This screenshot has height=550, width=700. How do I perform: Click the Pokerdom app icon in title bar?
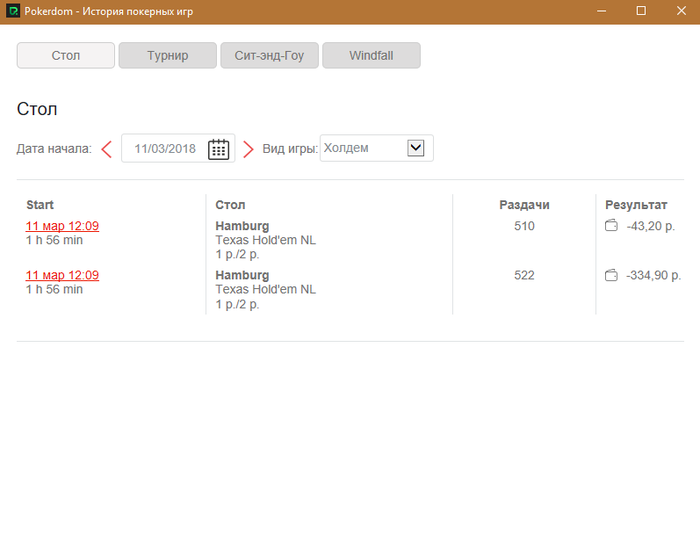click(13, 11)
